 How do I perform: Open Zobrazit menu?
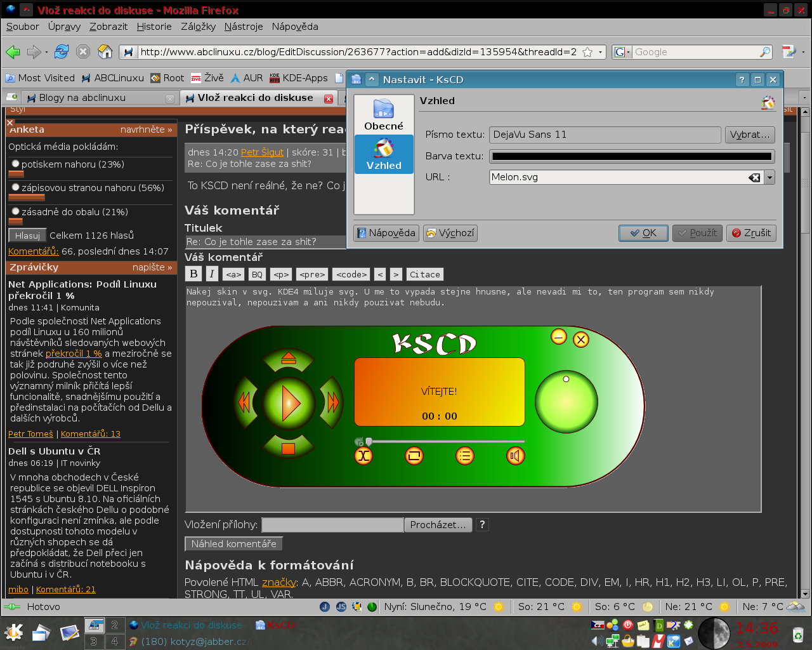108,27
